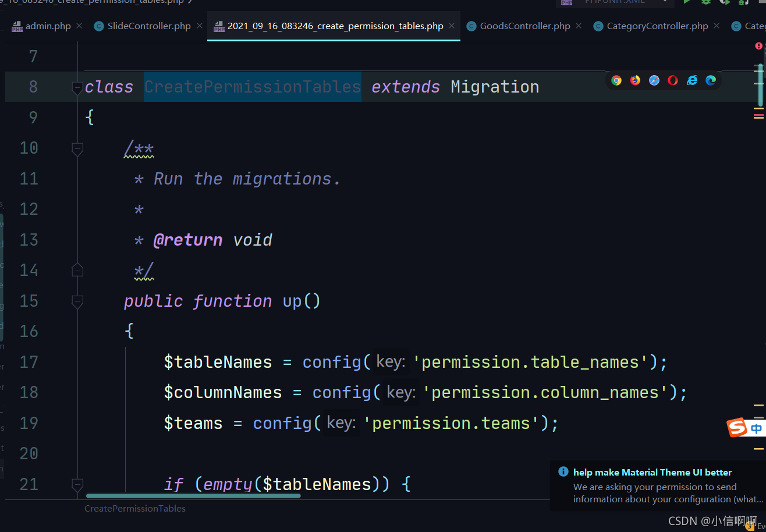Click the CreatePermissionTables breadcrumb at bottom
The width and height of the screenshot is (766, 532).
(x=135, y=508)
